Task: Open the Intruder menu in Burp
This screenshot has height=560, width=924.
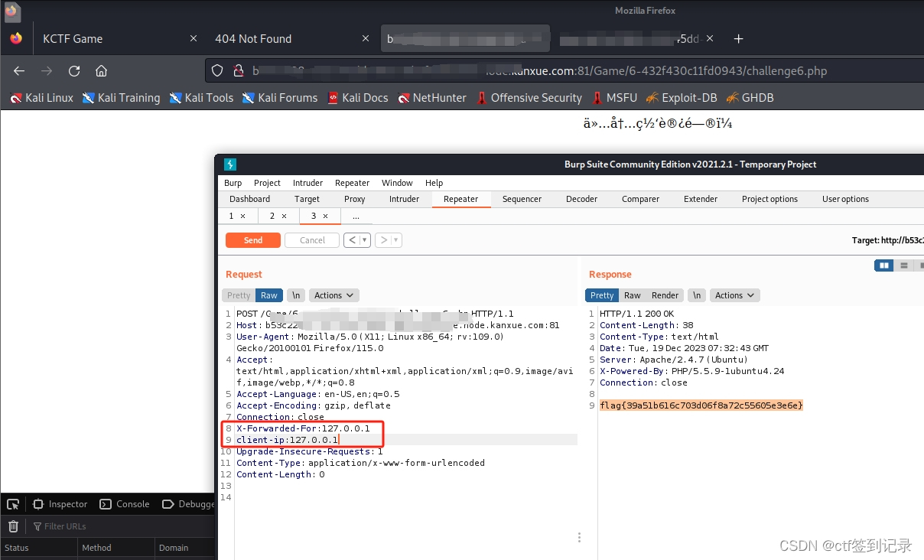Action: pos(307,183)
